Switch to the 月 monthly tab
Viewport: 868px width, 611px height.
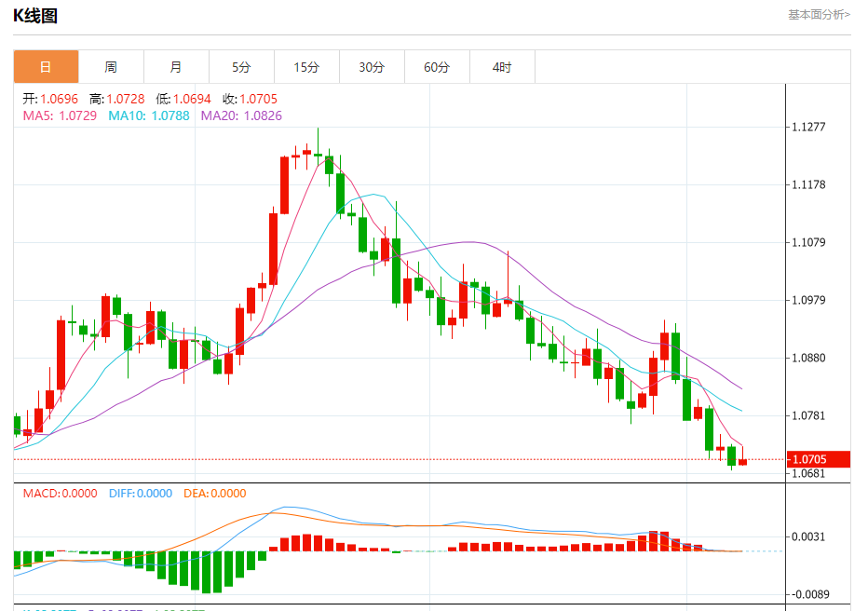176,67
